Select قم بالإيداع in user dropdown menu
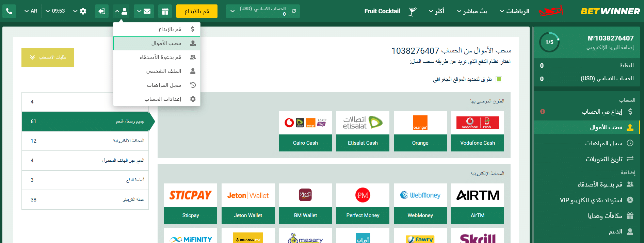This screenshot has width=644, height=243. pyautogui.click(x=157, y=29)
